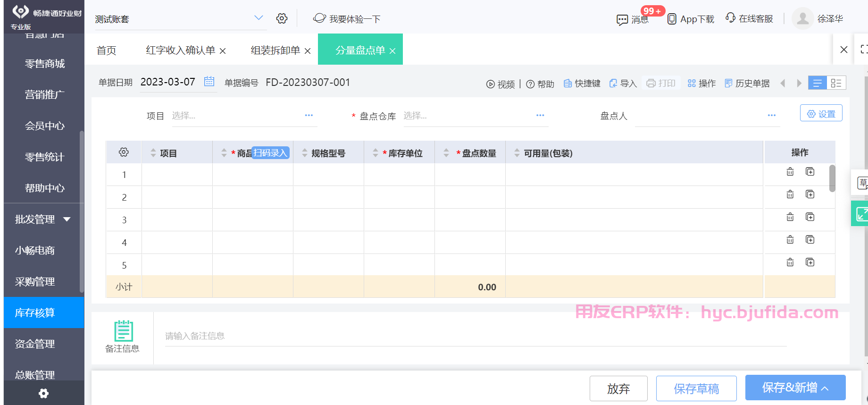868x405 pixels.
Task: Open 盘点人 selector ellipsis
Action: (772, 115)
